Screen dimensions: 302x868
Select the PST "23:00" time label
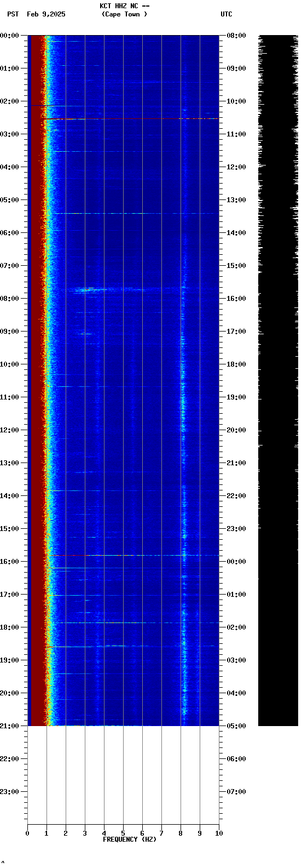[10, 792]
